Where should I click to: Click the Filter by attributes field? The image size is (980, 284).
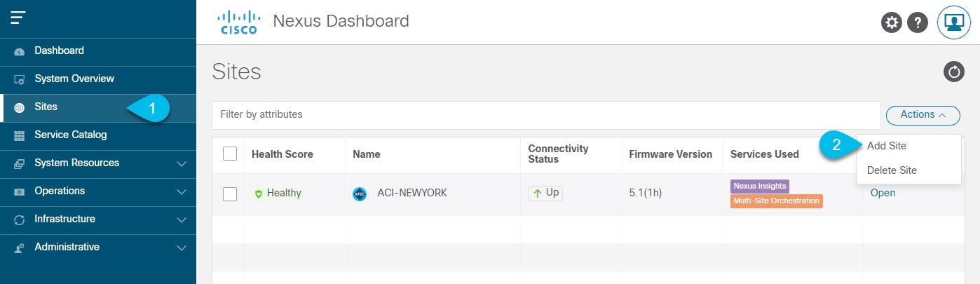[545, 114]
